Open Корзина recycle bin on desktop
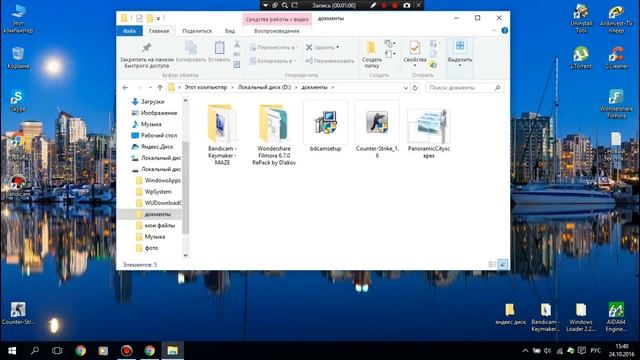The image size is (640, 360). [x=18, y=57]
